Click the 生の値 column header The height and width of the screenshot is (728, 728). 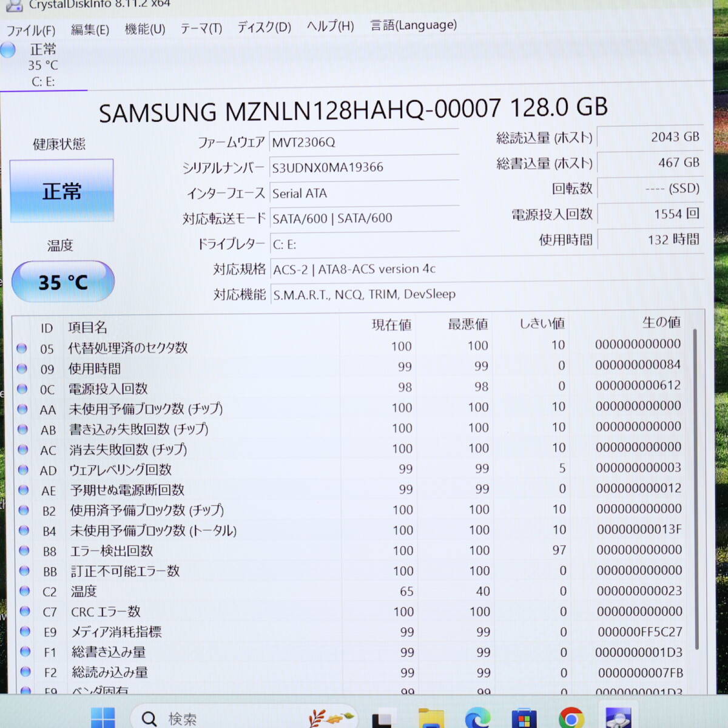[661, 322]
